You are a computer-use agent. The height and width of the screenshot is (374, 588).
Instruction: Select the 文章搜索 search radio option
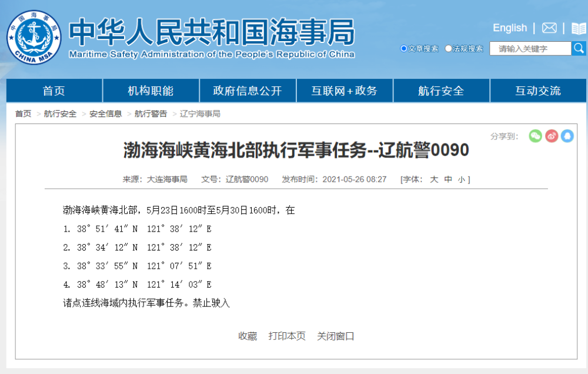click(x=403, y=48)
